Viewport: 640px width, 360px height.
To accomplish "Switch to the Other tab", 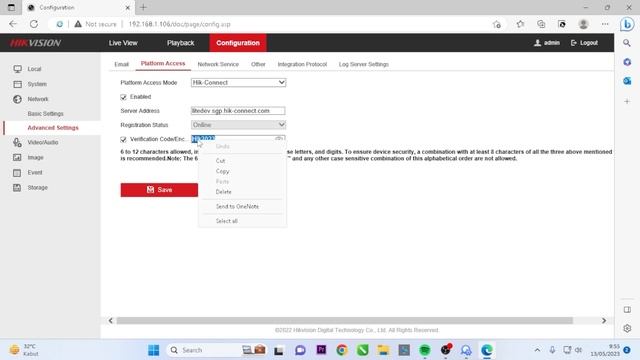I will pos(258,64).
